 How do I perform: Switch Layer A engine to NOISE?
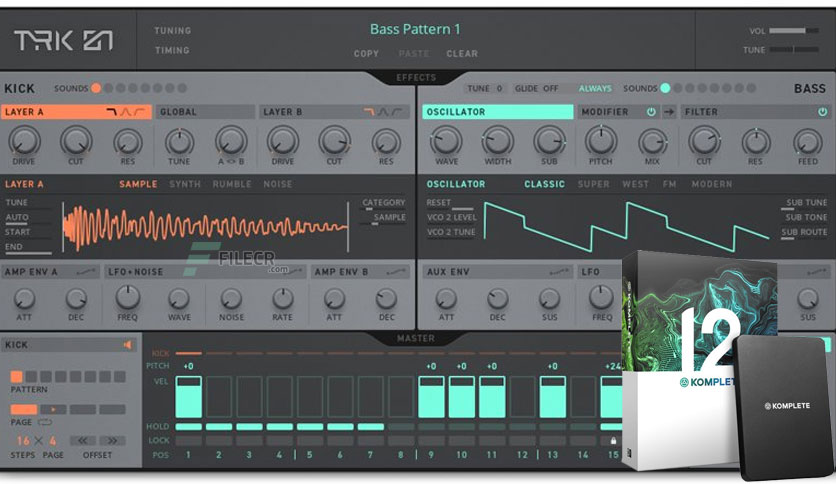278,184
